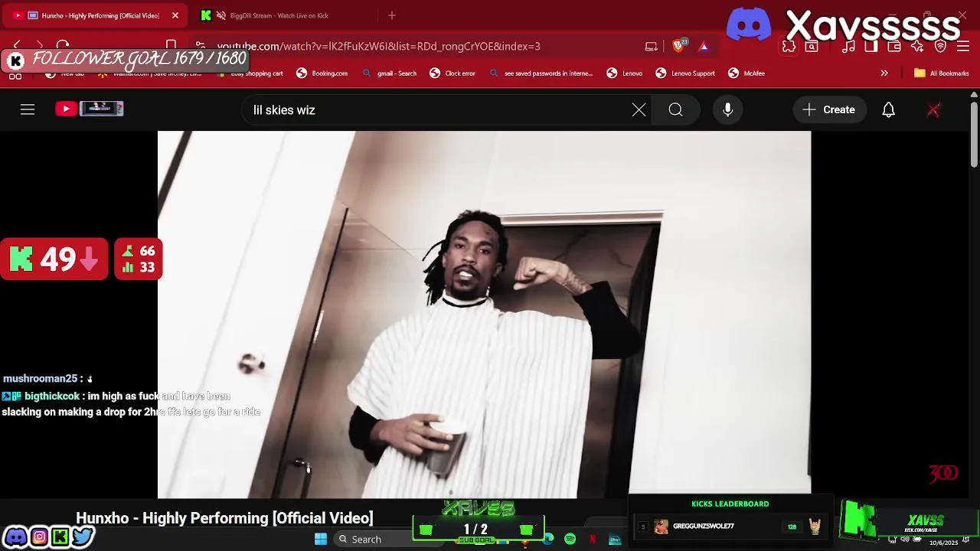Go to YouTube home via logo
Image resolution: width=980 pixels, height=551 pixels.
tap(89, 109)
